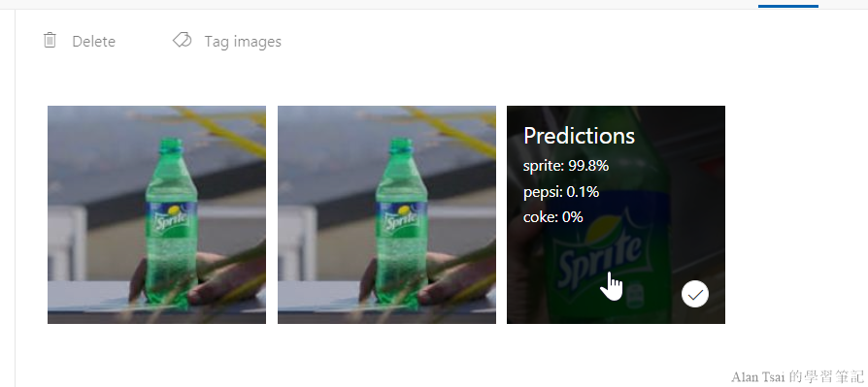The width and height of the screenshot is (868, 387).
Task: Click the Tag images text label
Action: pos(243,42)
